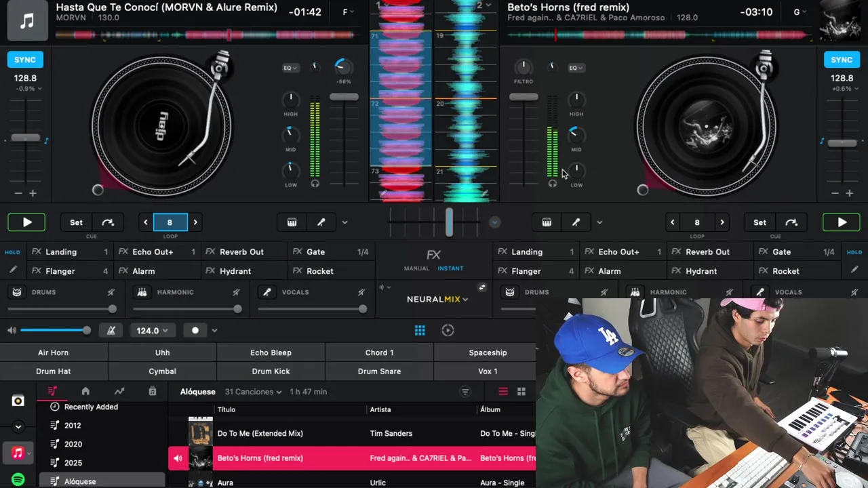The width and height of the screenshot is (868, 488).
Task: Start playback on the right deck
Action: 842,222
